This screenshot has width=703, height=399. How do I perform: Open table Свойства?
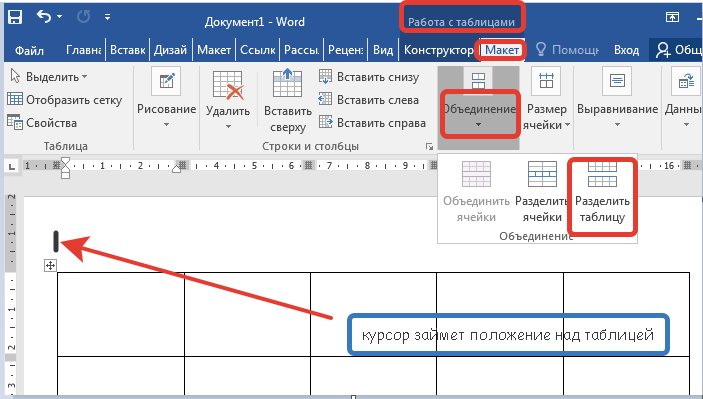(42, 122)
